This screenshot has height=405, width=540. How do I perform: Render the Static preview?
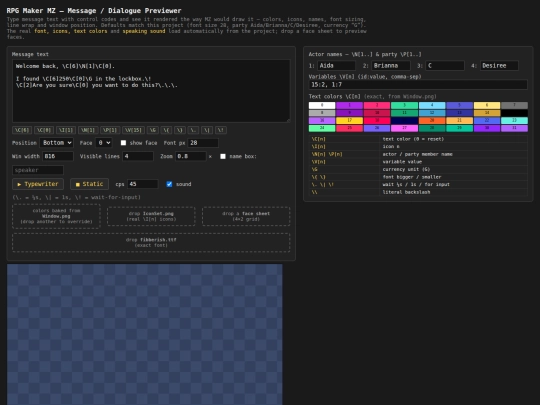90,184
